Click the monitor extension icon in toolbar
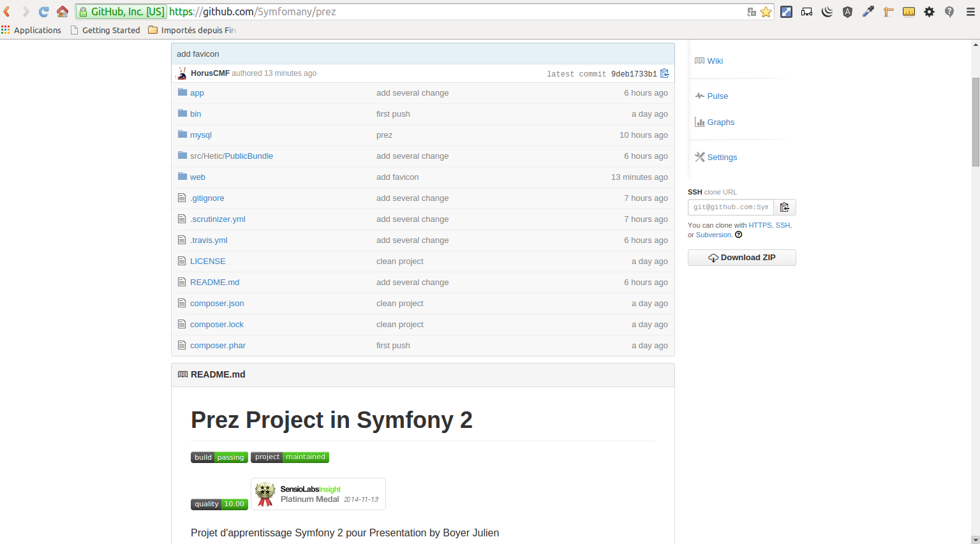Image resolution: width=980 pixels, height=544 pixels. tap(806, 11)
